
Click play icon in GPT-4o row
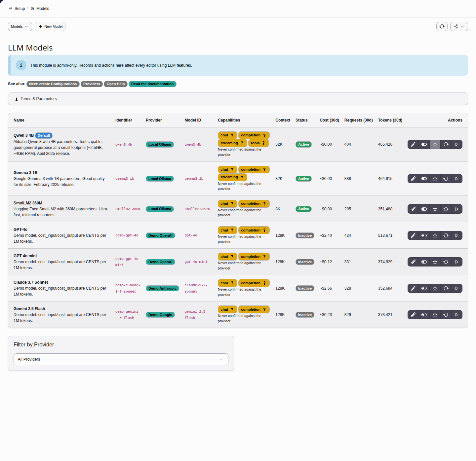(457, 235)
